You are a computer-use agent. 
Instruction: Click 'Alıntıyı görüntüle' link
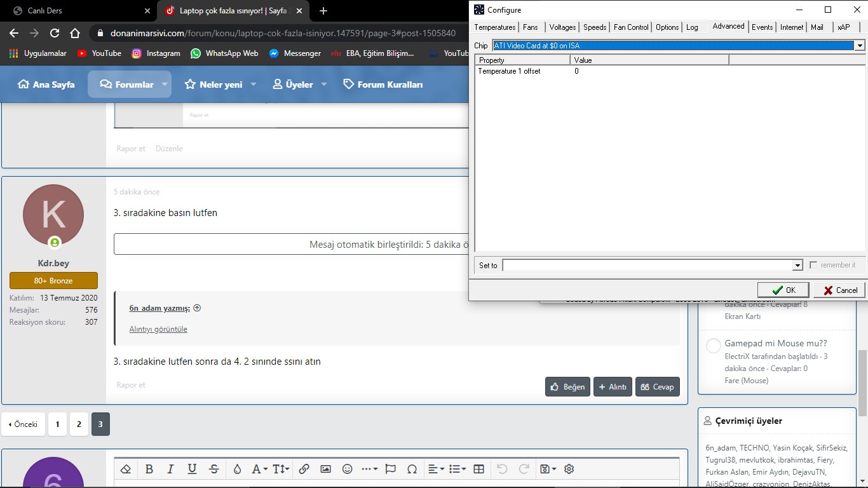(x=158, y=329)
